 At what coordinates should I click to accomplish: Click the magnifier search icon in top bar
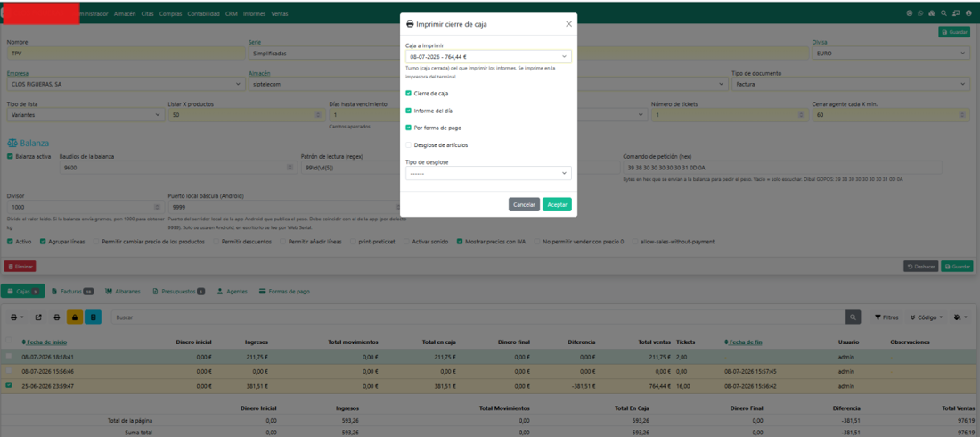[x=943, y=13]
